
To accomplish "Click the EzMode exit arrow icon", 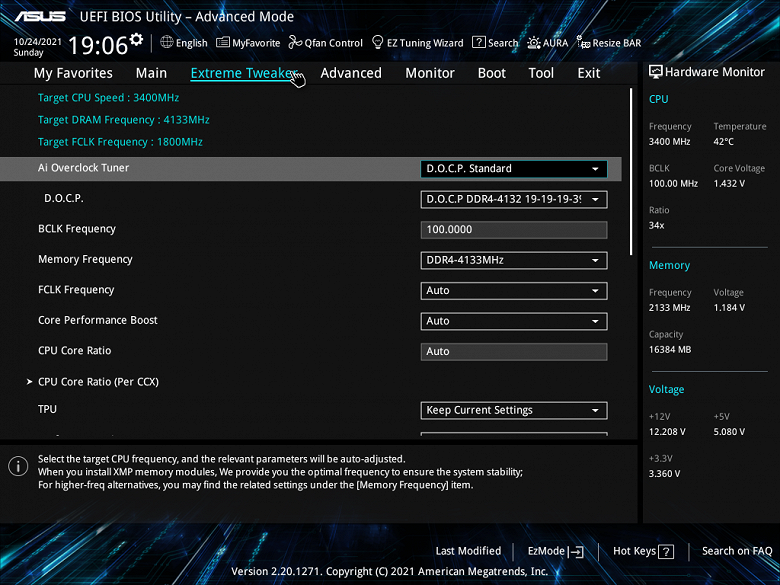I will coord(575,552).
